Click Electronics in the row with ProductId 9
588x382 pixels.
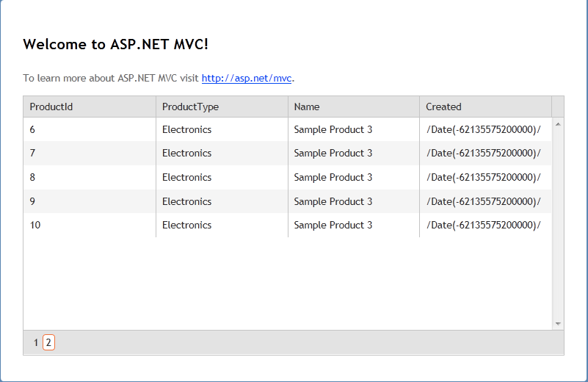[186, 201]
